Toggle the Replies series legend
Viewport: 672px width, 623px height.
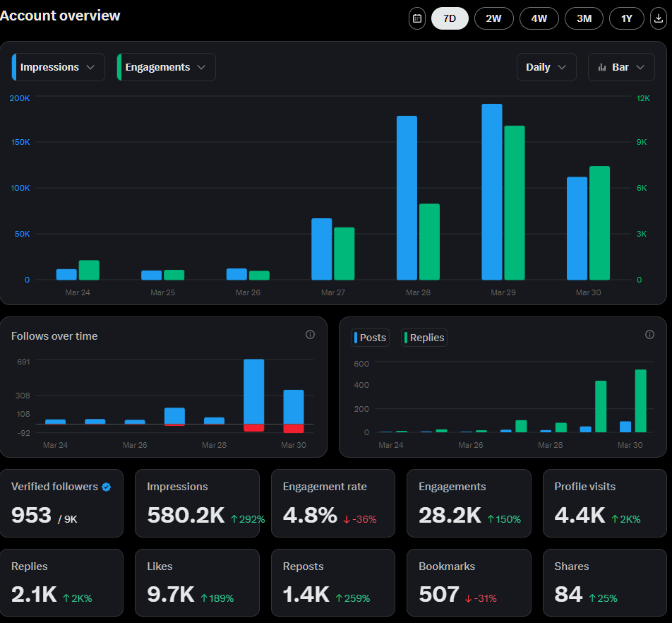pyautogui.click(x=424, y=338)
